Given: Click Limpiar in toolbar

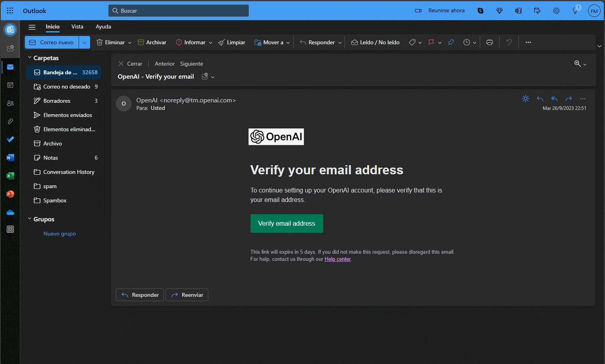Looking at the screenshot, I should pos(232,42).
